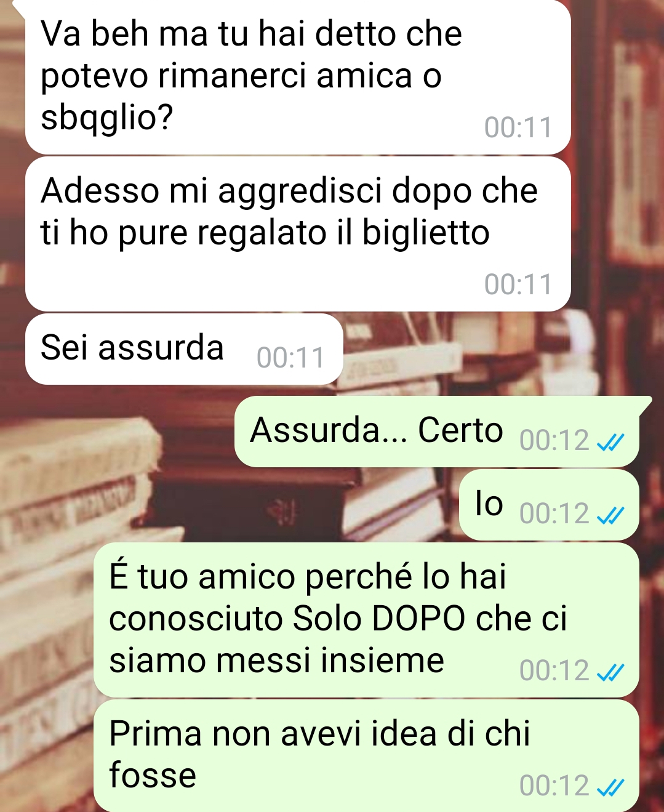Tap the 00:11 timestamp under 'regalato il biglietto'

[x=518, y=284]
